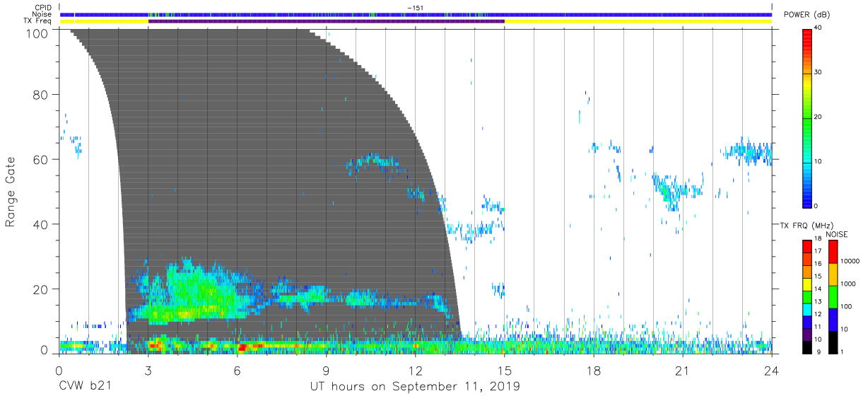The width and height of the screenshot is (868, 401).
Task: Click the CPID label at top left
Action: point(43,8)
